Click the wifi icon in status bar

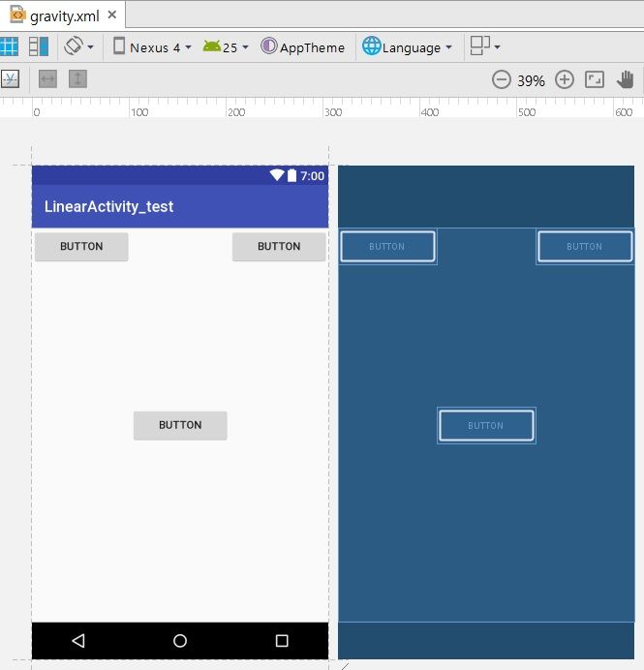(277, 175)
